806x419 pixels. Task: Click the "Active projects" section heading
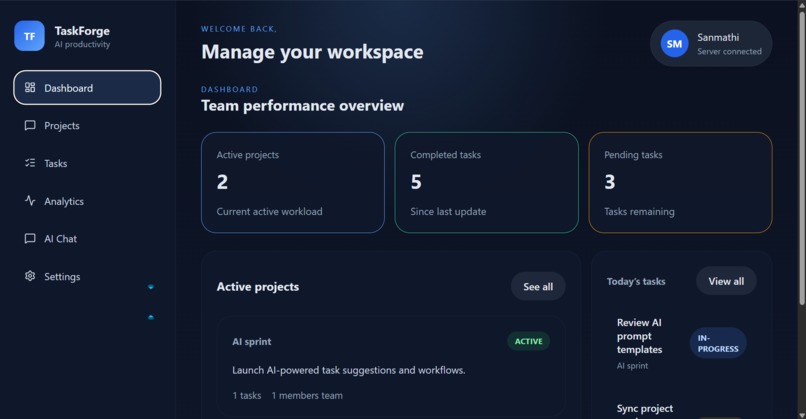[258, 286]
